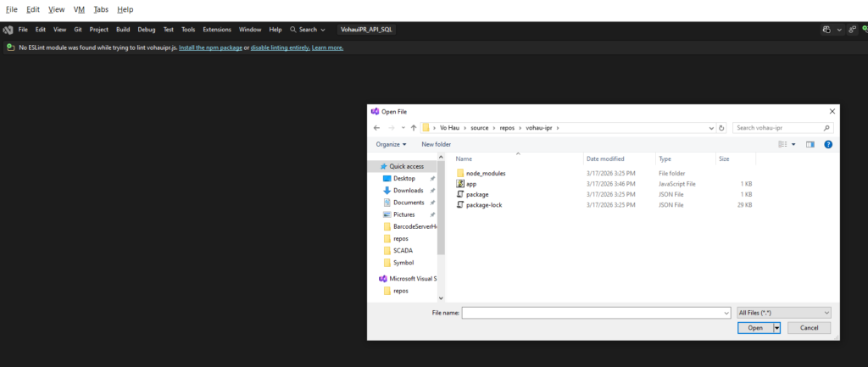Click the Visual Studio logo icon
This screenshot has width=868, height=367.
[8, 30]
